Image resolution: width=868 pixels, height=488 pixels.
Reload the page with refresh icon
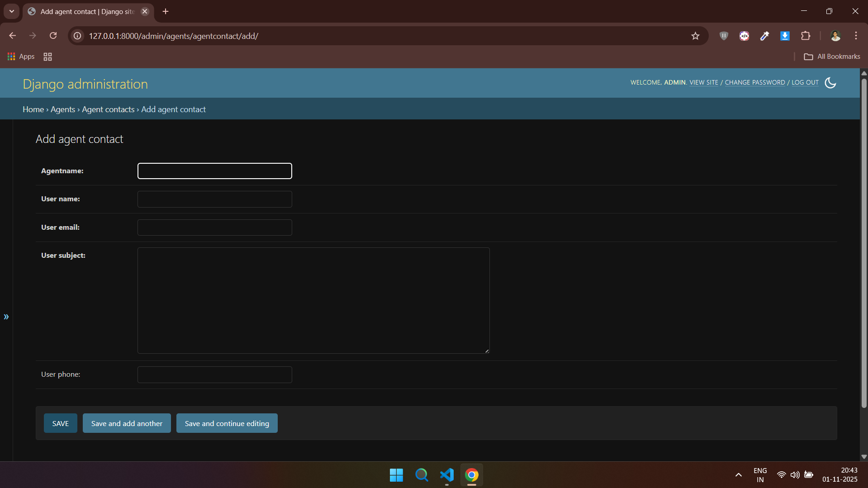(x=53, y=36)
